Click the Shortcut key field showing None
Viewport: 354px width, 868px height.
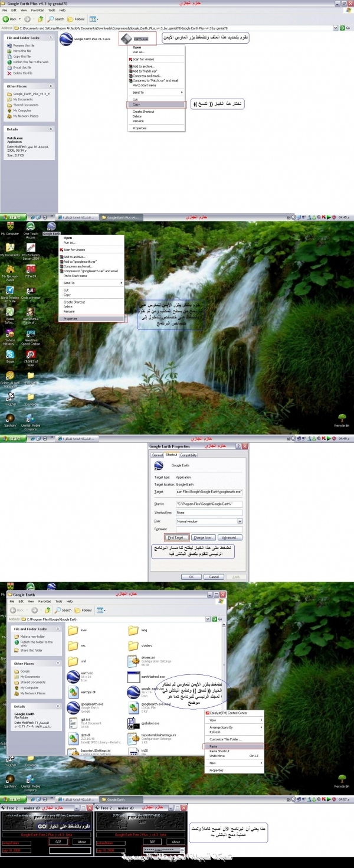pos(209,513)
